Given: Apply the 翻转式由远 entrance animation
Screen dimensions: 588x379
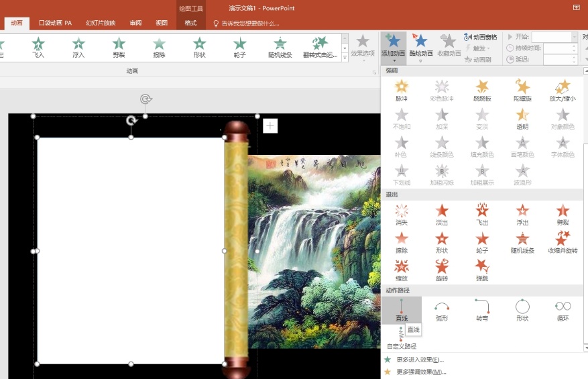Looking at the screenshot, I should (320, 48).
